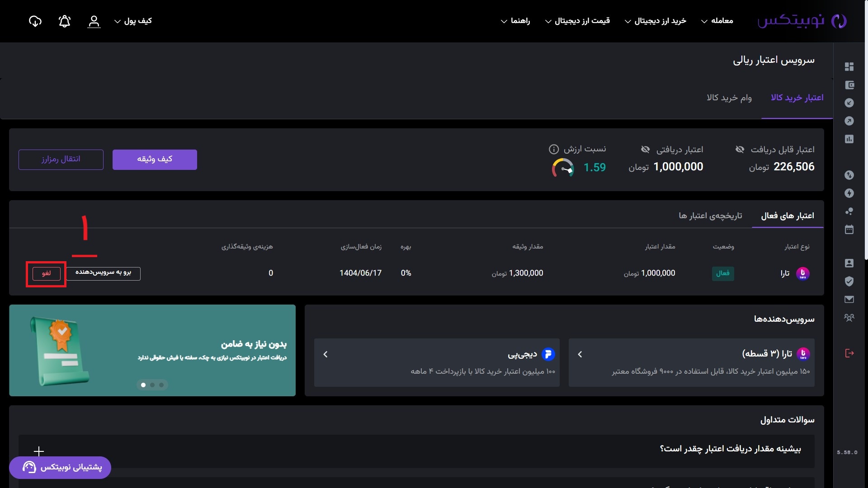Hide the اعتبار قابل دریافت amount
This screenshot has height=488, width=868.
pyautogui.click(x=740, y=149)
